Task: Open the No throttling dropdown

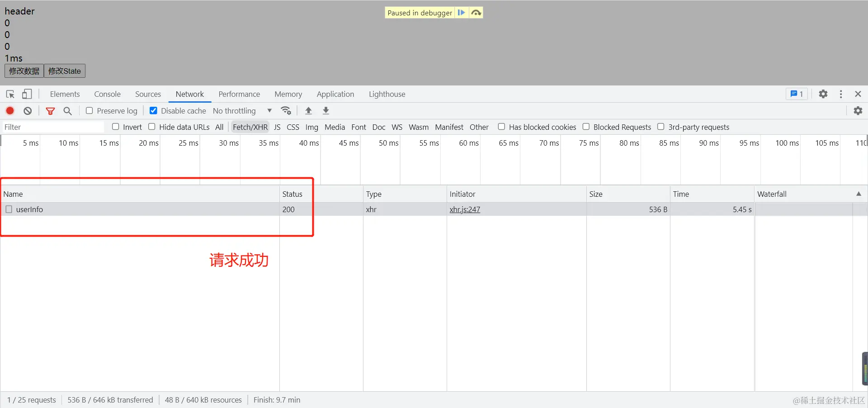Action: click(242, 111)
